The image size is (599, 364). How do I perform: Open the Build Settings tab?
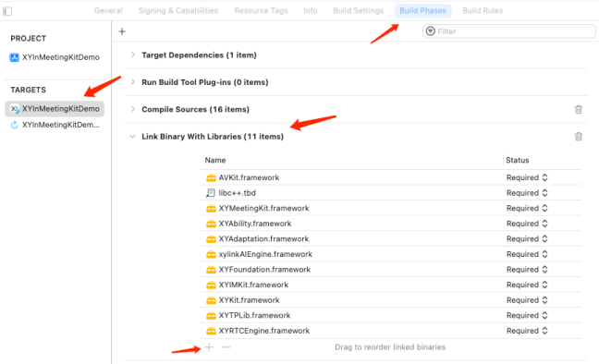click(x=358, y=11)
